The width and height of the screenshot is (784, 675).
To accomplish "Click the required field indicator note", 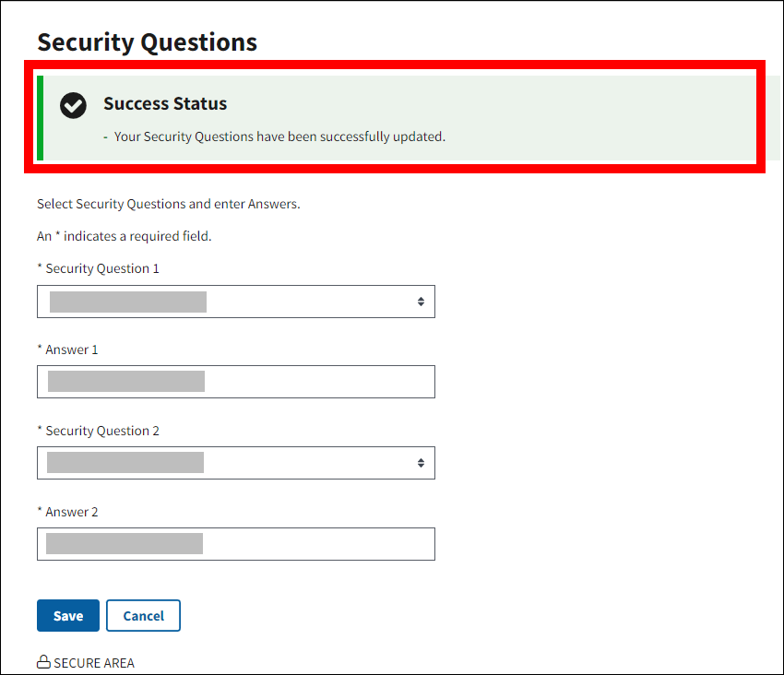I will click(x=125, y=236).
